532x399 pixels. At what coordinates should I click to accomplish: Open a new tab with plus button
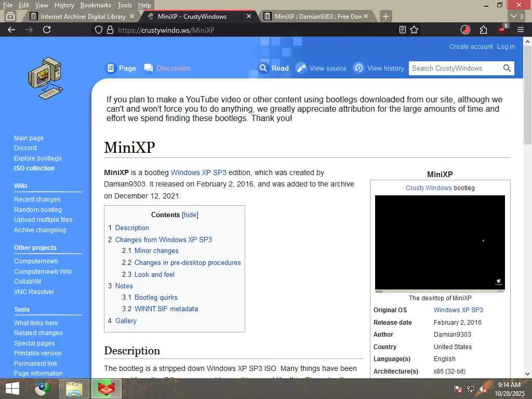(x=385, y=16)
